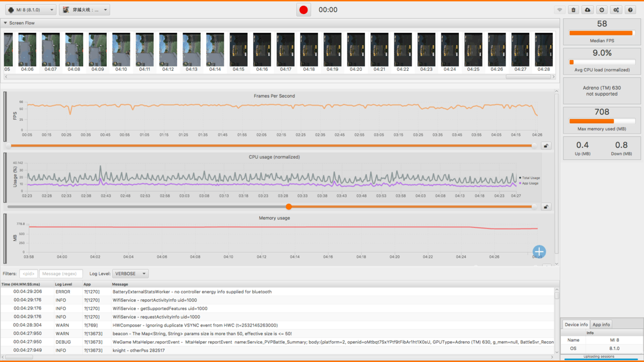Viewport: 644px width, 362px height.
Task: Click the help question mark icon
Action: coord(631,10)
